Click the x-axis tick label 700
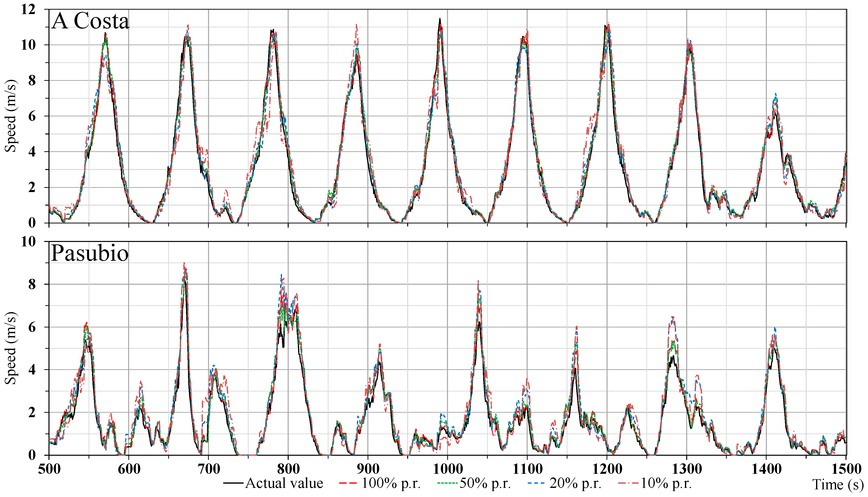 click(208, 469)
